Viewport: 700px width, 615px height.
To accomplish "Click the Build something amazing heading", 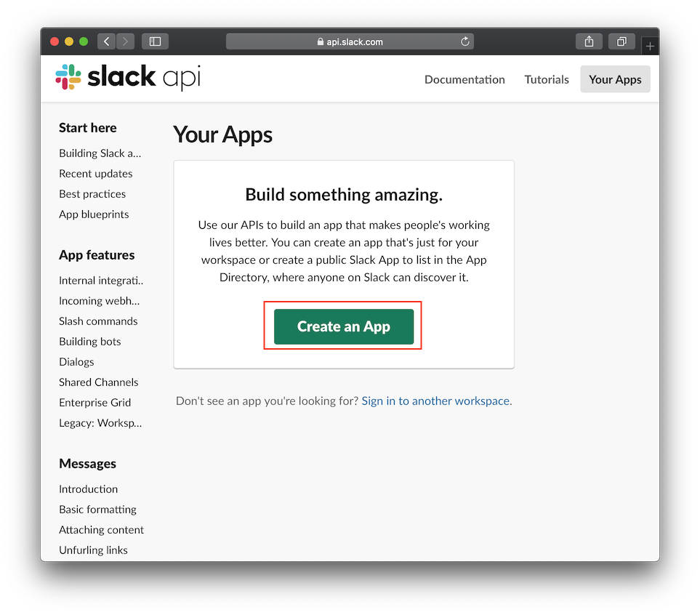I will (344, 195).
